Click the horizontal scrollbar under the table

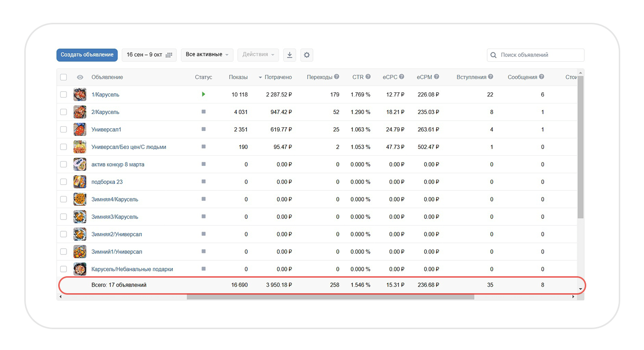[x=330, y=297]
